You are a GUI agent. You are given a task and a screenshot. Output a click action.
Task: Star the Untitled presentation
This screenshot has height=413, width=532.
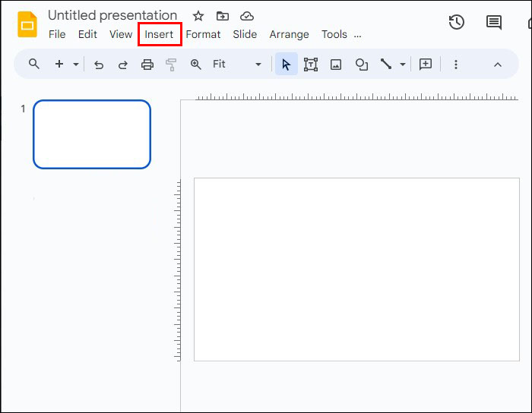(198, 16)
